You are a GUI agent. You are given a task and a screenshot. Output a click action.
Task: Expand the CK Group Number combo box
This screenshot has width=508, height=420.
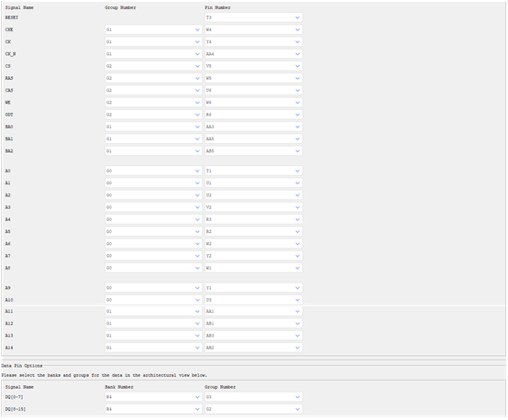tap(153, 42)
